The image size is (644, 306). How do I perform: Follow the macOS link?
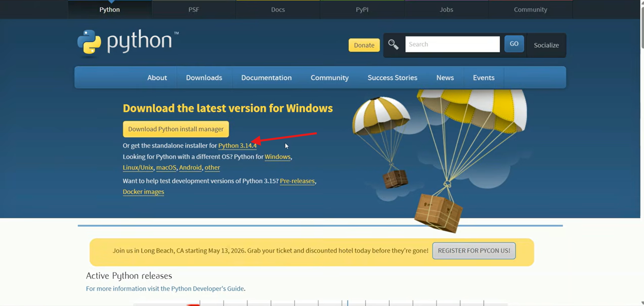[166, 167]
